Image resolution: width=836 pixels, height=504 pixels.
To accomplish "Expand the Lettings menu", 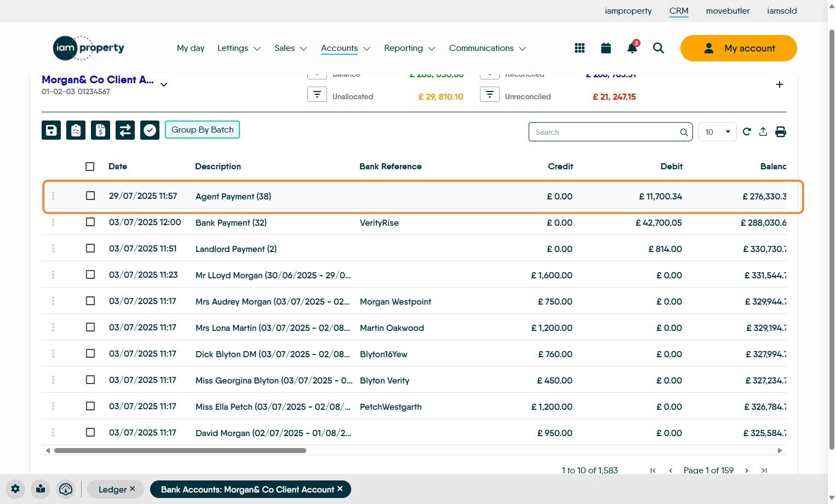I will pos(239,48).
